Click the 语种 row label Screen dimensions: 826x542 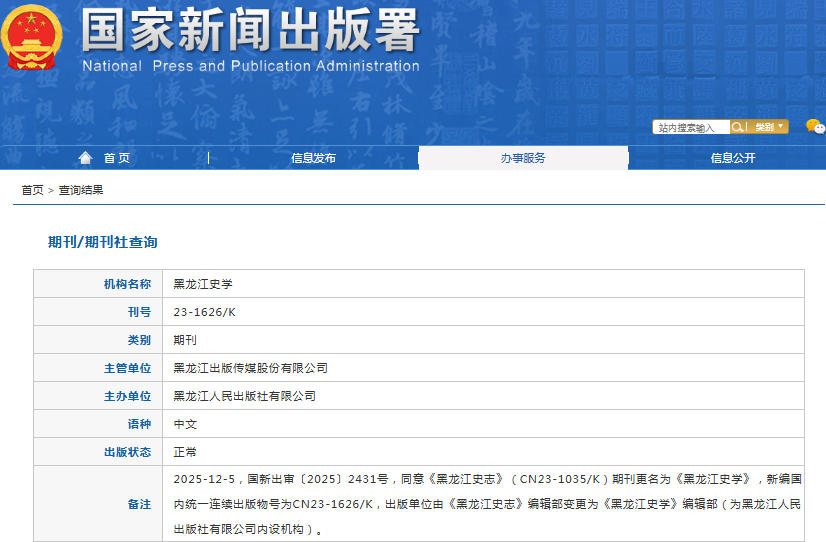[139, 424]
